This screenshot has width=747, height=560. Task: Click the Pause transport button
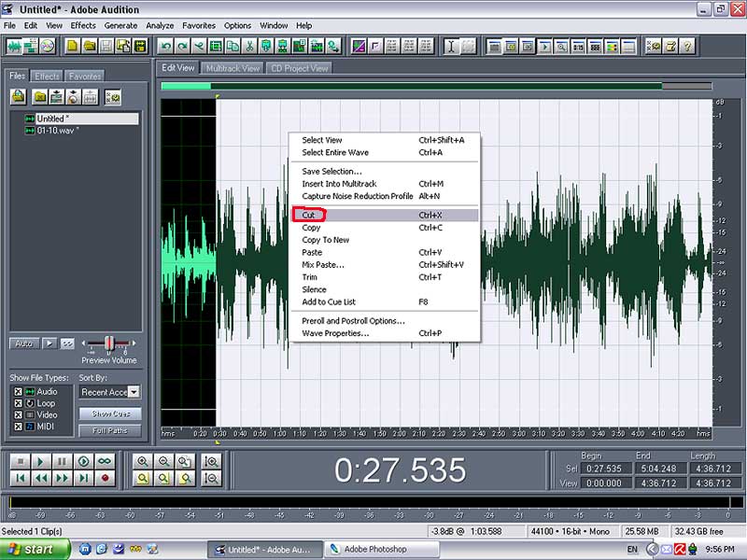pyautogui.click(x=62, y=461)
